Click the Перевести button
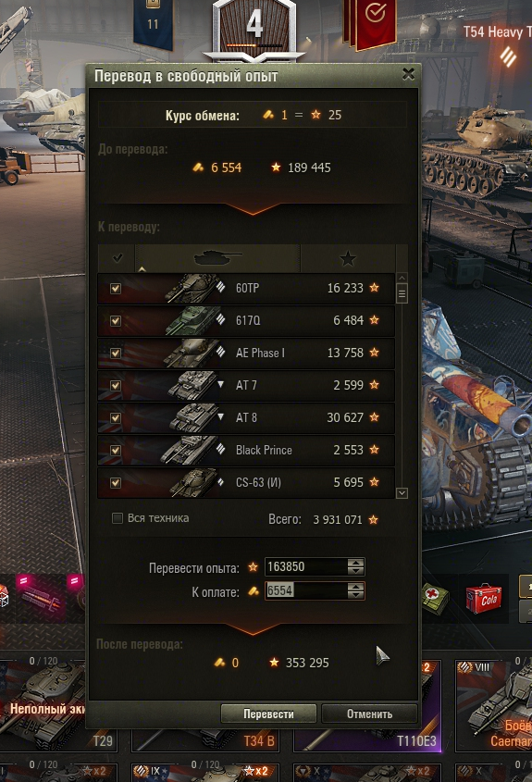 tap(268, 714)
